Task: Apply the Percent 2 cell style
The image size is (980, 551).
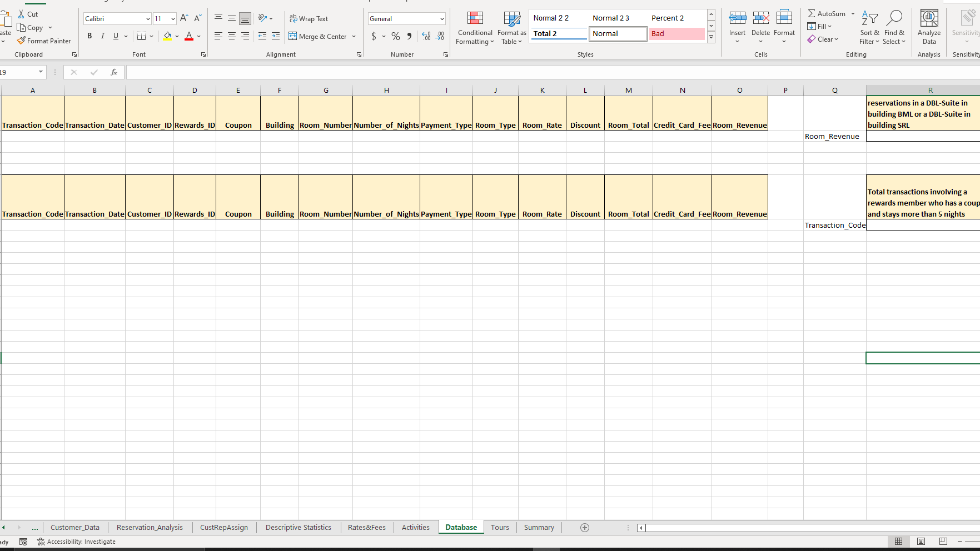Action: [x=677, y=18]
